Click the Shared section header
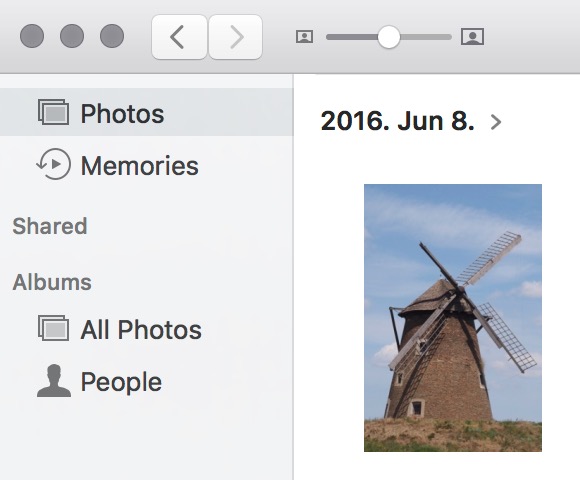 (50, 226)
